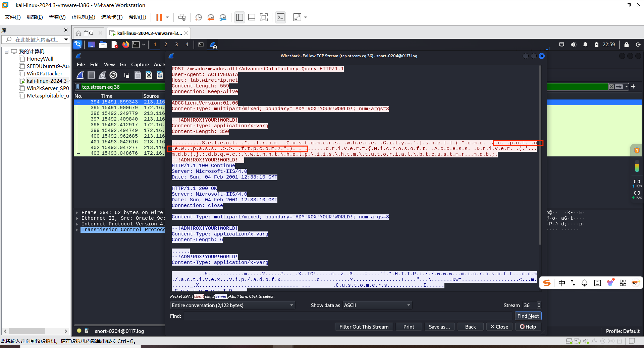Click the Save as… button
The height and width of the screenshot is (348, 644).
(x=439, y=327)
